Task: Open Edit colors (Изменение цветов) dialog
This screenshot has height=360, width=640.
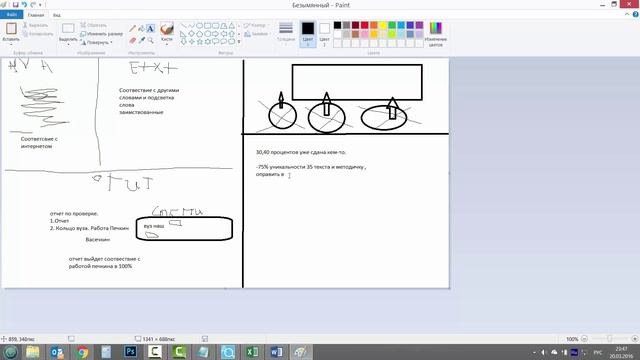Action: 436,34
